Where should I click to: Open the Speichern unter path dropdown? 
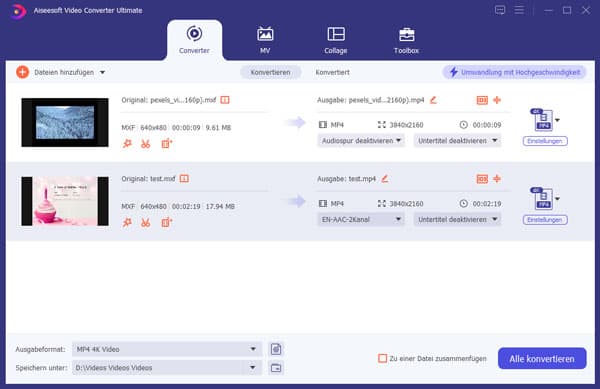pos(167,368)
